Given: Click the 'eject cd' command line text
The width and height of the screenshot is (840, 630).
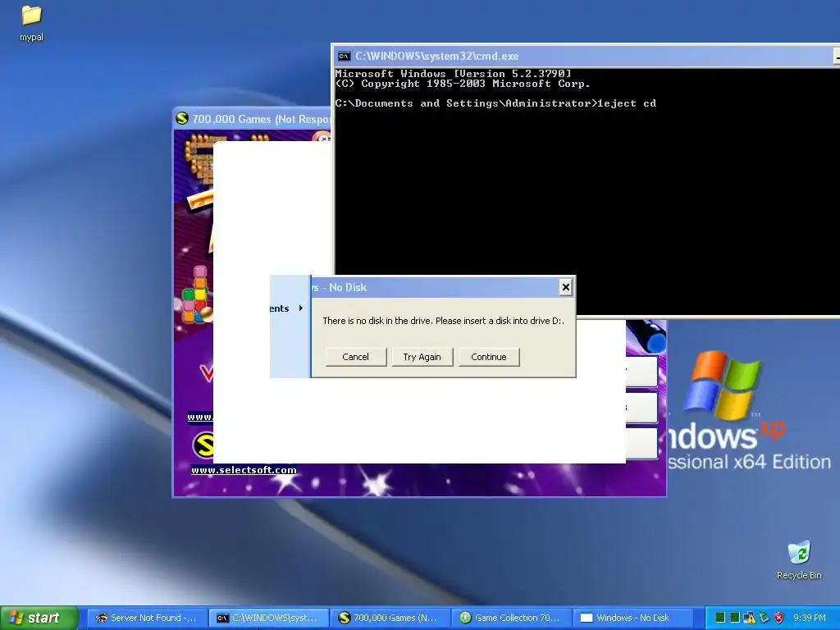Looking at the screenshot, I should point(627,103).
